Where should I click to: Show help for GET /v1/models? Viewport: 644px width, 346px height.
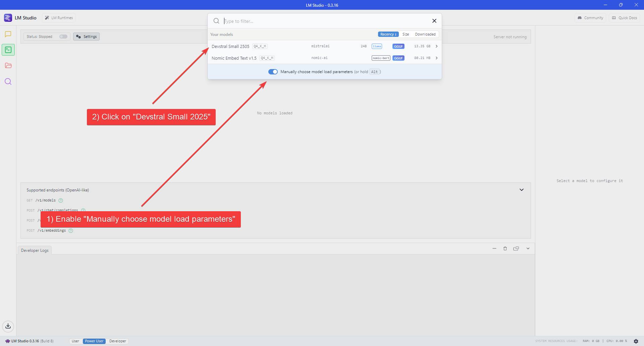61,200
